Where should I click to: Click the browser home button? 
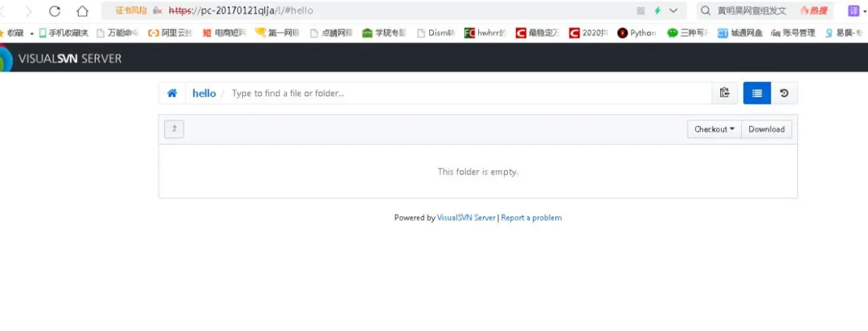(82, 11)
